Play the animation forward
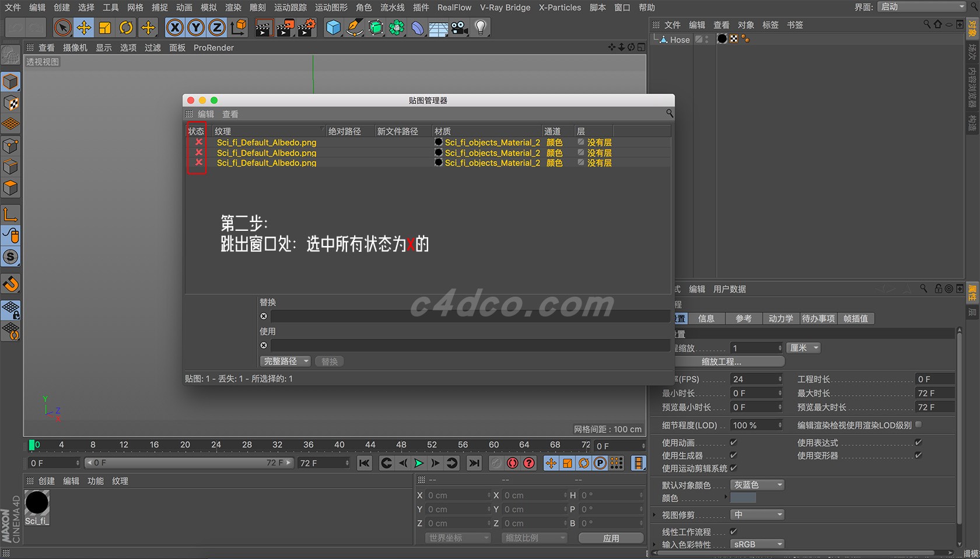 419,463
